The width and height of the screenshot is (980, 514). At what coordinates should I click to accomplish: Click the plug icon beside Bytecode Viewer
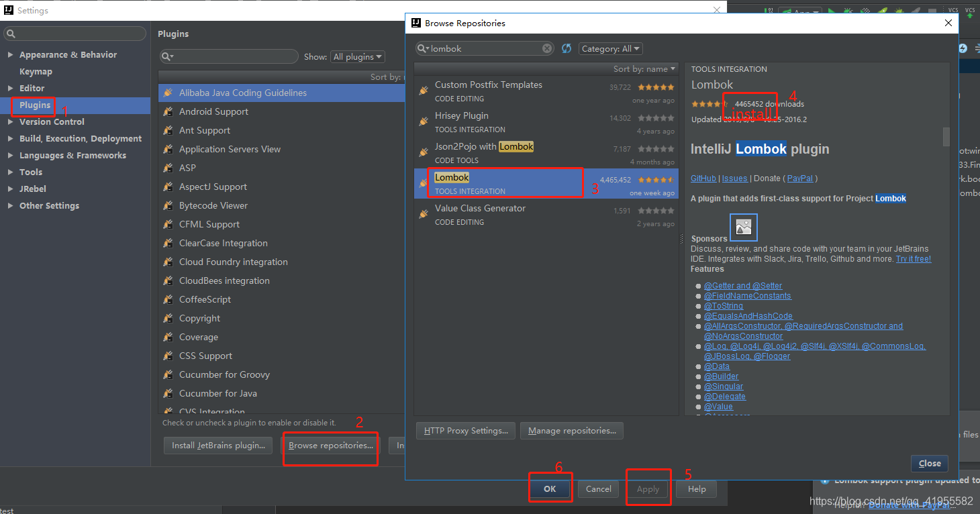168,205
